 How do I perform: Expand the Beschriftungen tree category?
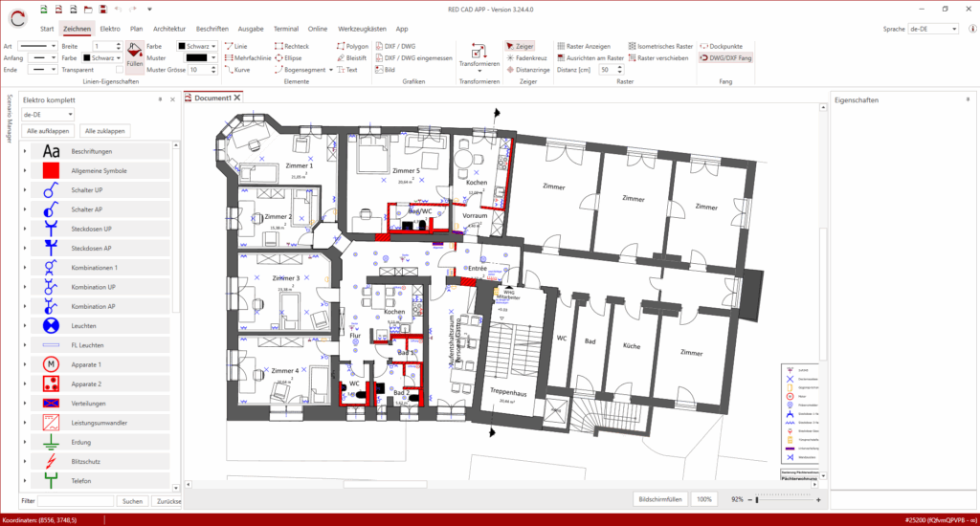(25, 151)
